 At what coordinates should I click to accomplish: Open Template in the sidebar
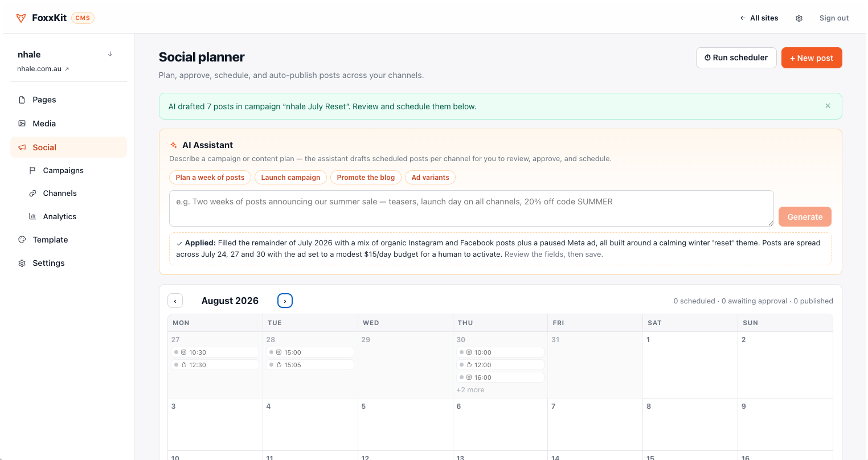68,240
